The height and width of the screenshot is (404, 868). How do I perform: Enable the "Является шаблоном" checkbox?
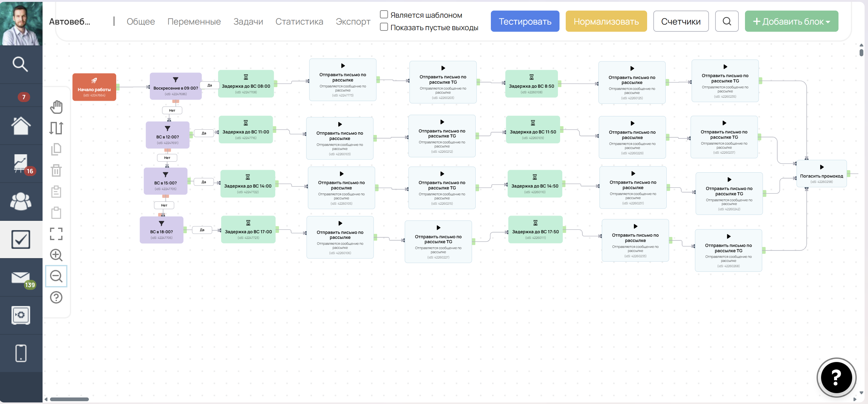[x=384, y=15]
